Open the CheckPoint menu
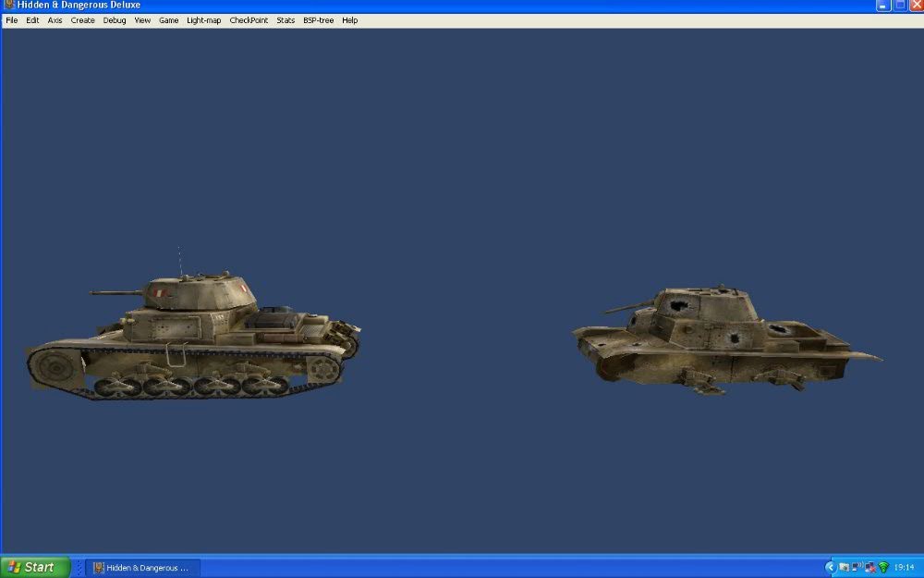The width and height of the screenshot is (924, 578). pos(249,20)
